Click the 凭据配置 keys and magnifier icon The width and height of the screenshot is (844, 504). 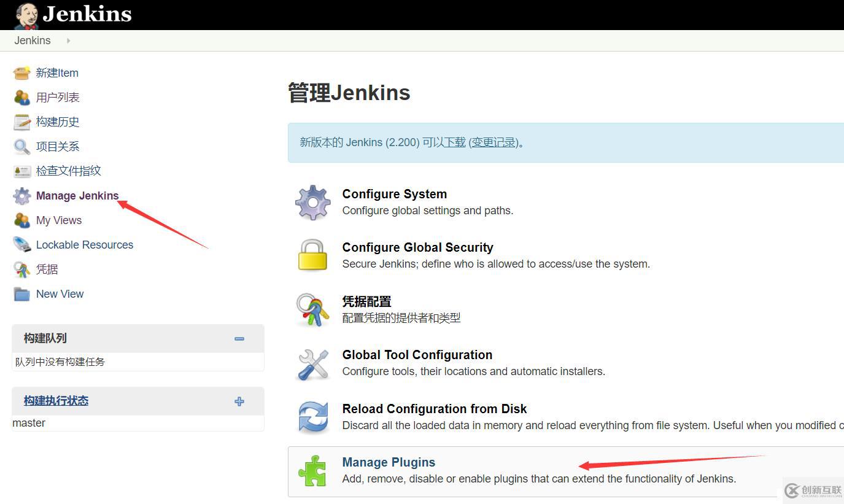312,309
